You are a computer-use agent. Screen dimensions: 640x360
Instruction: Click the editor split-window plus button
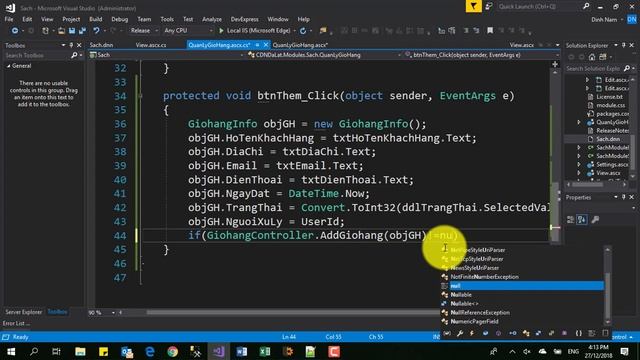(555, 64)
